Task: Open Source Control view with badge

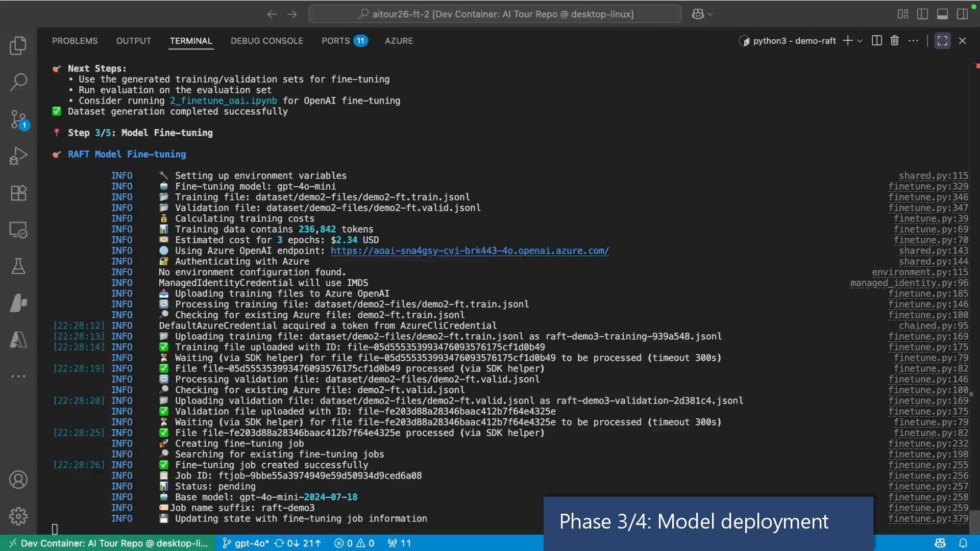Action: coord(18,119)
